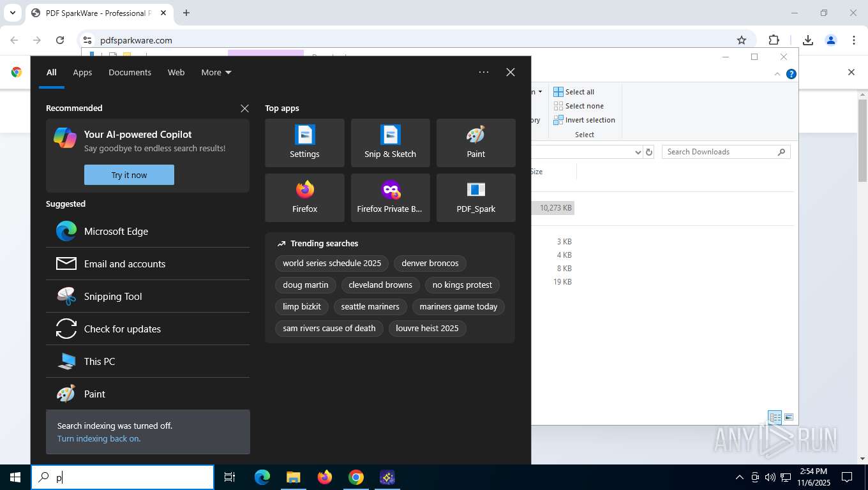Viewport: 868px width, 490px height.
Task: Refresh the Explorer address bar
Action: pos(649,152)
